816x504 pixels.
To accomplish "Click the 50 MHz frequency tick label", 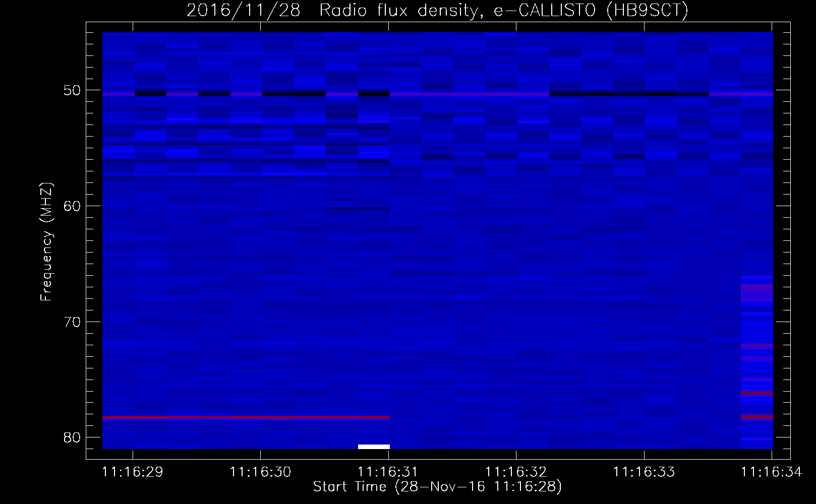I will (72, 90).
